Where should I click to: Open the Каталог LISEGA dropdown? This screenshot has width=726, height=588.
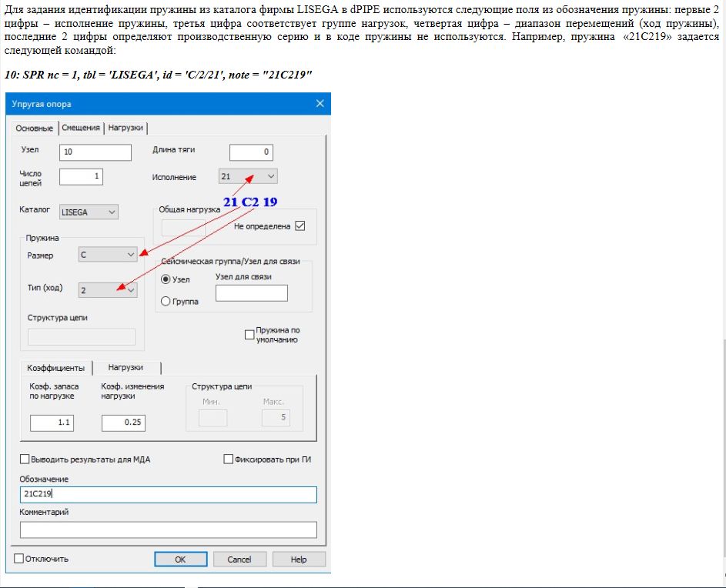89,212
